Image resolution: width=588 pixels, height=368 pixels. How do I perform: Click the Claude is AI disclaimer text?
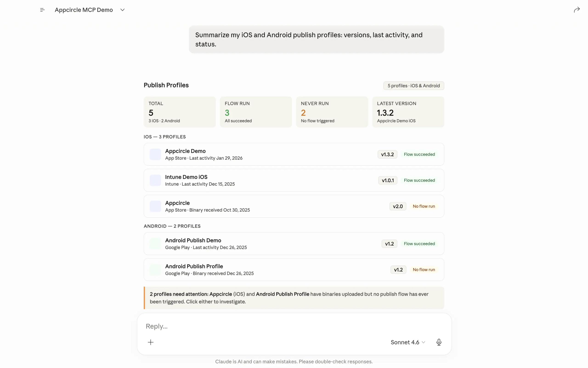(x=294, y=362)
